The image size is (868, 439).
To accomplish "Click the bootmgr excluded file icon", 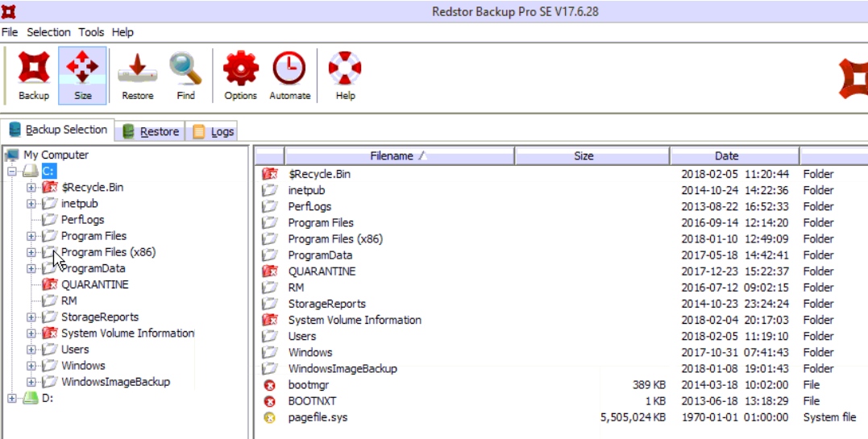I will pos(270,385).
